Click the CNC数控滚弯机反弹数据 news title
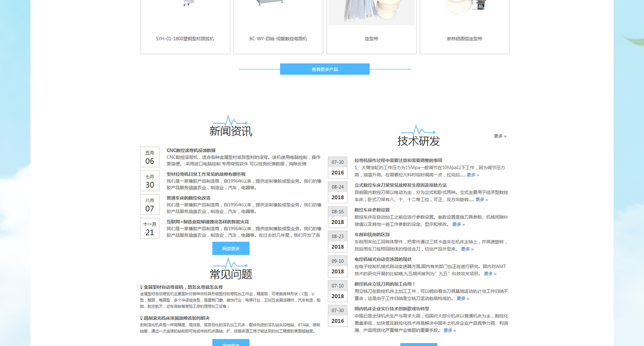644x346 pixels. [190, 150]
